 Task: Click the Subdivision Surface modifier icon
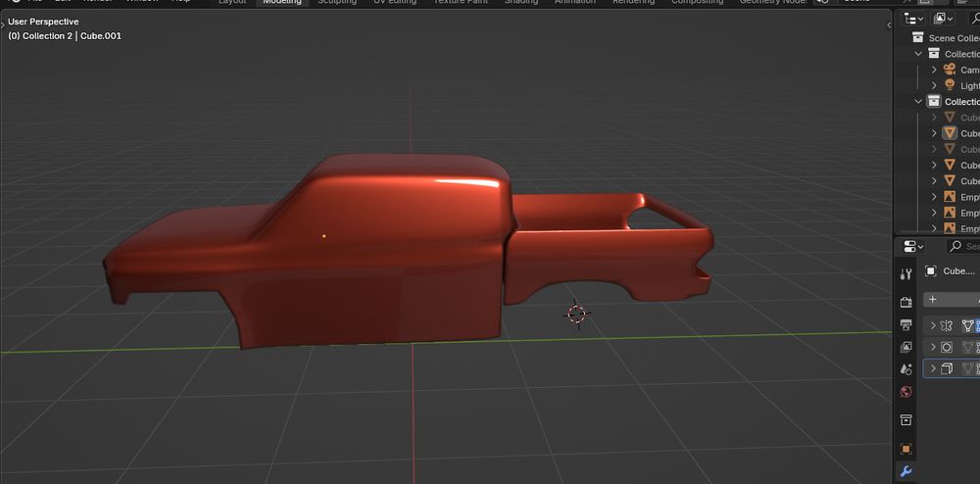pyautogui.click(x=947, y=347)
